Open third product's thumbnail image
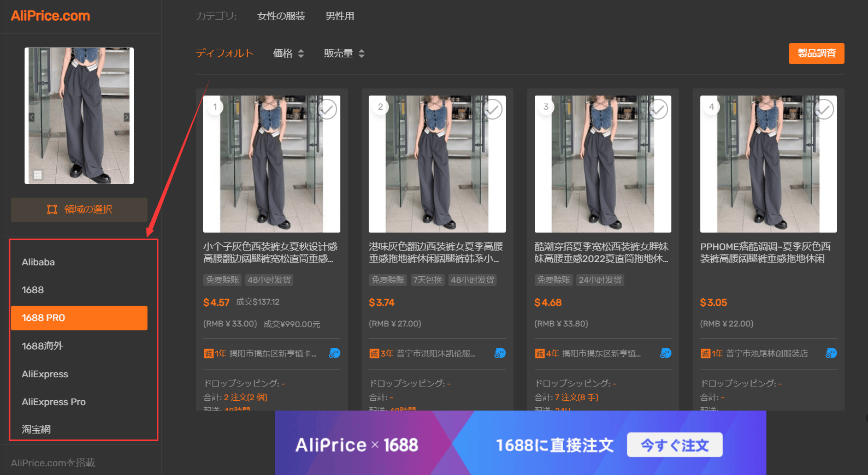This screenshot has width=868, height=475. coord(603,164)
